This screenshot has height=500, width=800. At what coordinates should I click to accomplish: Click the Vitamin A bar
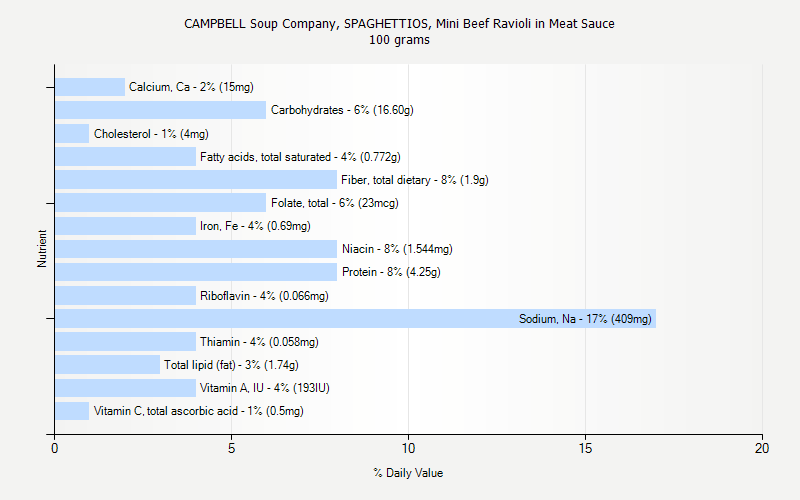coord(126,388)
